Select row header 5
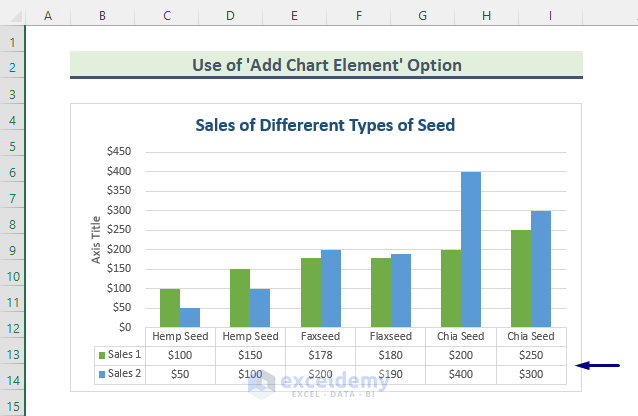The image size is (638, 416). point(12,146)
